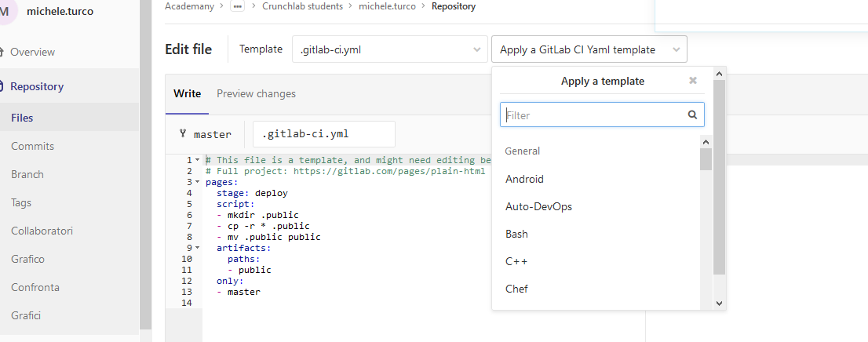868x342 pixels.
Task: Click the template list scrollbar thumb
Action: (706, 159)
